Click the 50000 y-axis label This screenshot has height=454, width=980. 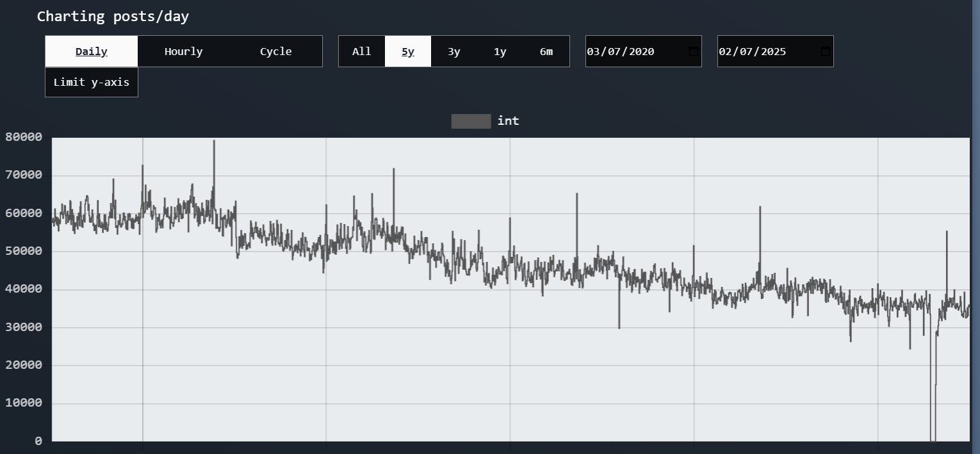[24, 251]
